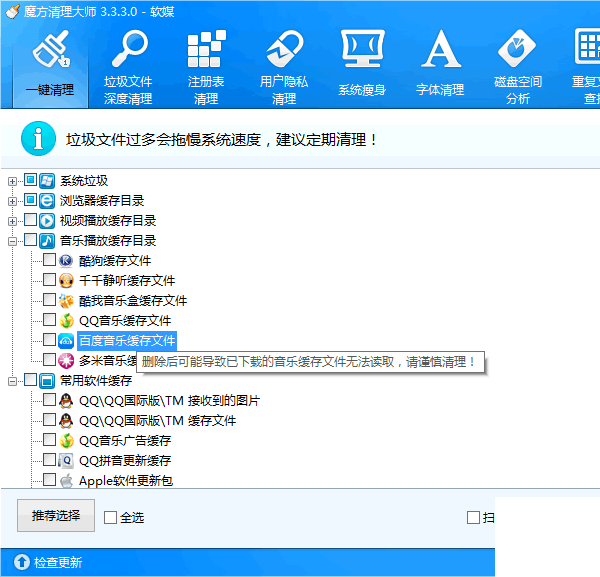This screenshot has height=577, width=600.
Task: Select the 百度音乐缓存文件 tree row
Action: pyautogui.click(x=127, y=341)
